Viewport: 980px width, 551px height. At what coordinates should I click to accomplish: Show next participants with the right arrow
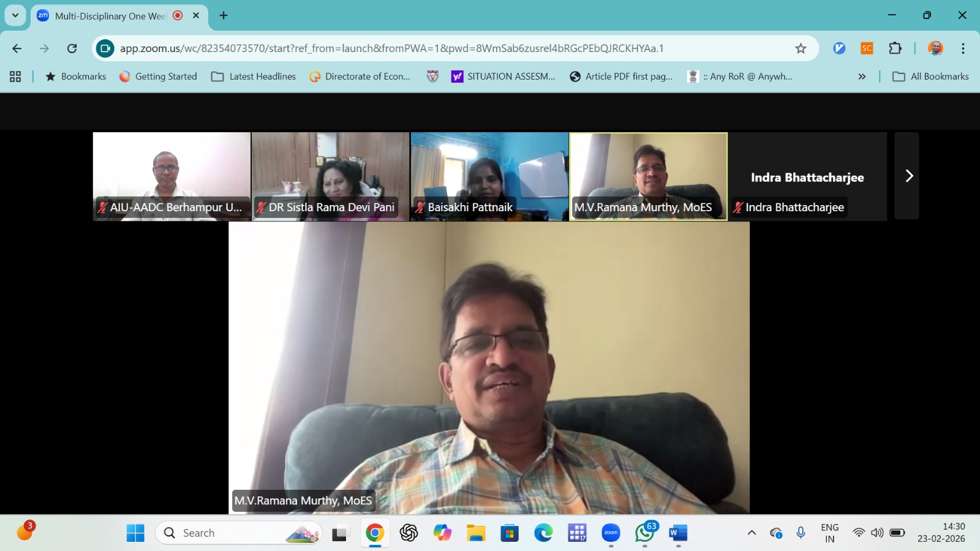908,176
